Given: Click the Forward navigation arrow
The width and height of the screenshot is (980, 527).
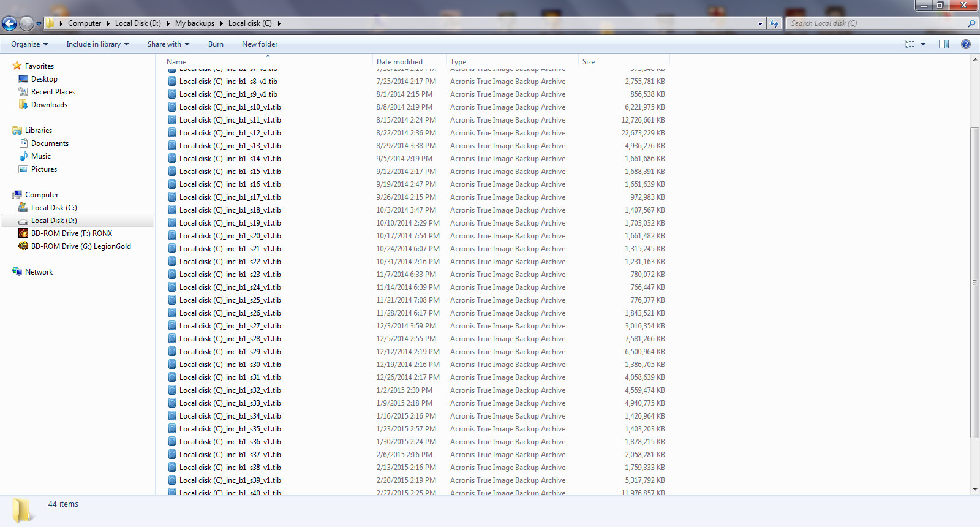Looking at the screenshot, I should pos(26,23).
